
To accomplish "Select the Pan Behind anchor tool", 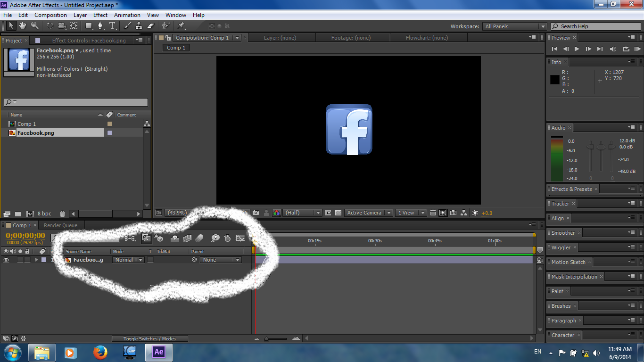I will point(74,25).
